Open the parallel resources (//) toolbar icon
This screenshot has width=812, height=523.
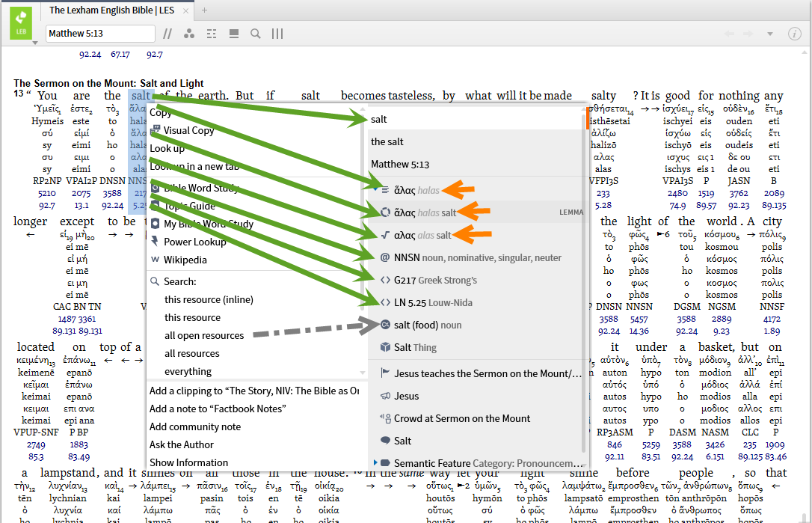click(x=167, y=34)
